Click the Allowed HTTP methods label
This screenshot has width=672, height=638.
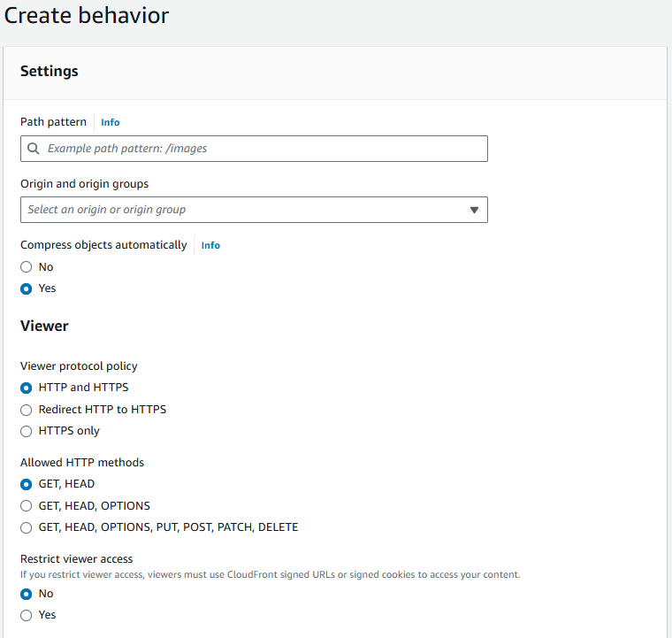pyautogui.click(x=82, y=462)
